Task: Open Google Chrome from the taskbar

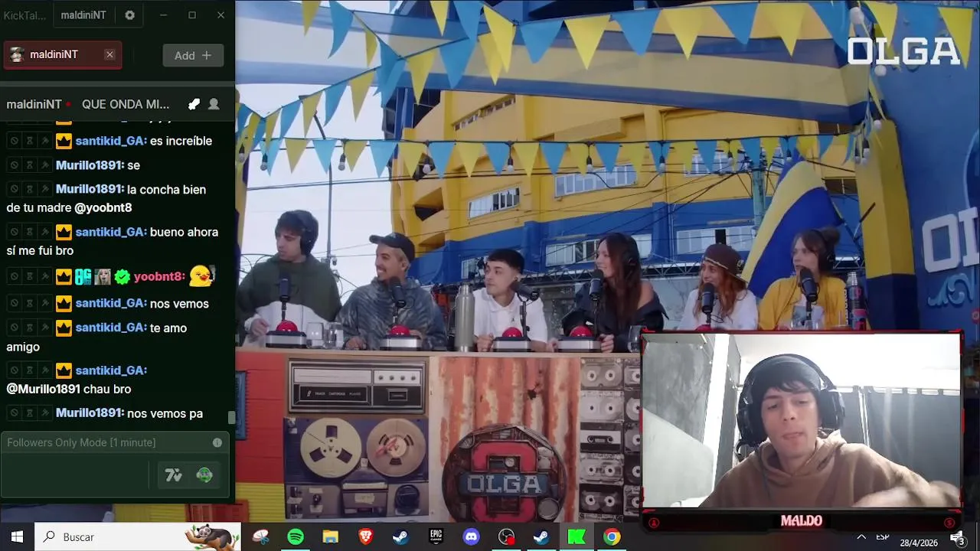Action: 612,537
